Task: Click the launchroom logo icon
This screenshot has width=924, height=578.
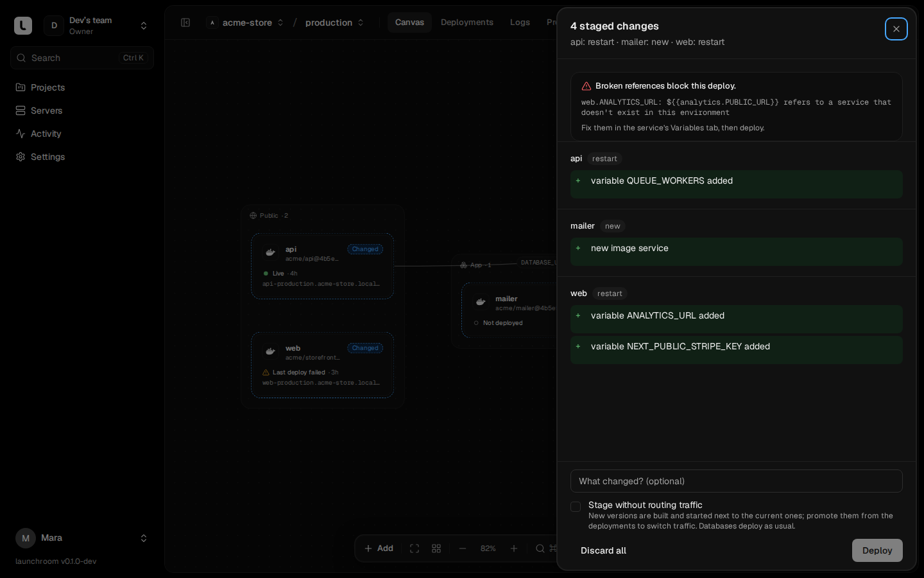Action: [23, 26]
